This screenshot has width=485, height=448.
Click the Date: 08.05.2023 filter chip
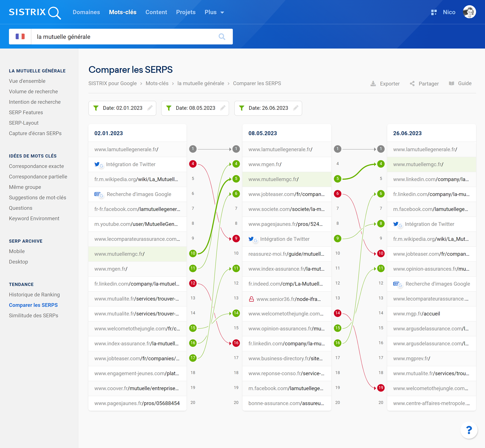[195, 108]
